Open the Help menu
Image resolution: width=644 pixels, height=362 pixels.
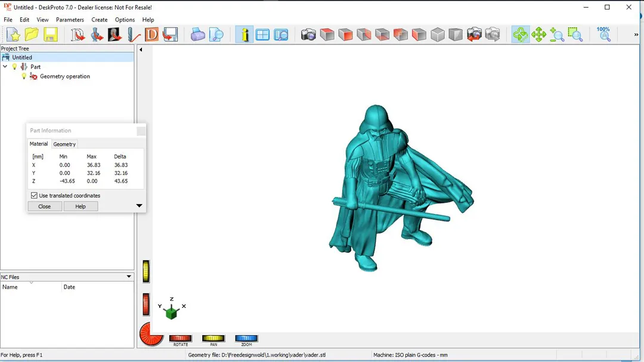pyautogui.click(x=148, y=20)
